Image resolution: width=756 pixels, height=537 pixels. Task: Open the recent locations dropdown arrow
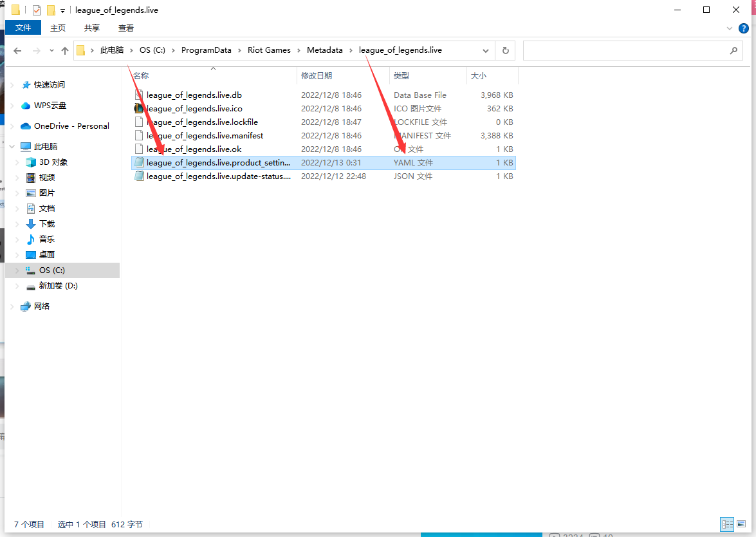coord(51,50)
